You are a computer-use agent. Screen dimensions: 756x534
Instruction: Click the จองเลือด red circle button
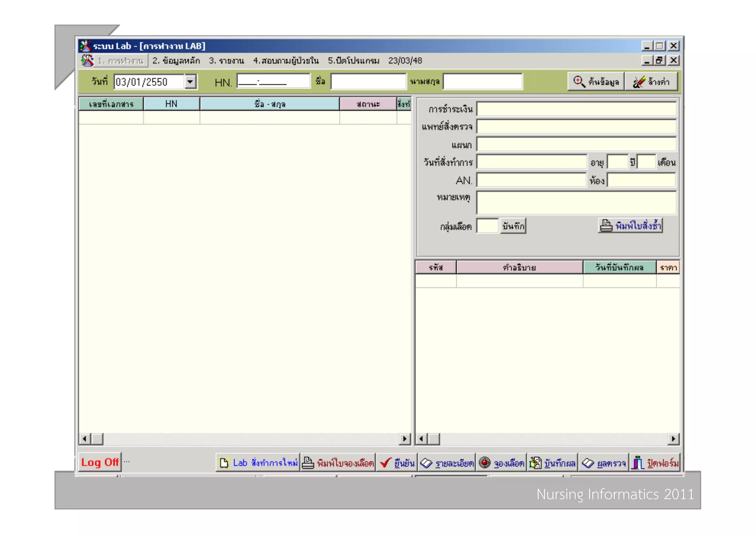click(501, 463)
